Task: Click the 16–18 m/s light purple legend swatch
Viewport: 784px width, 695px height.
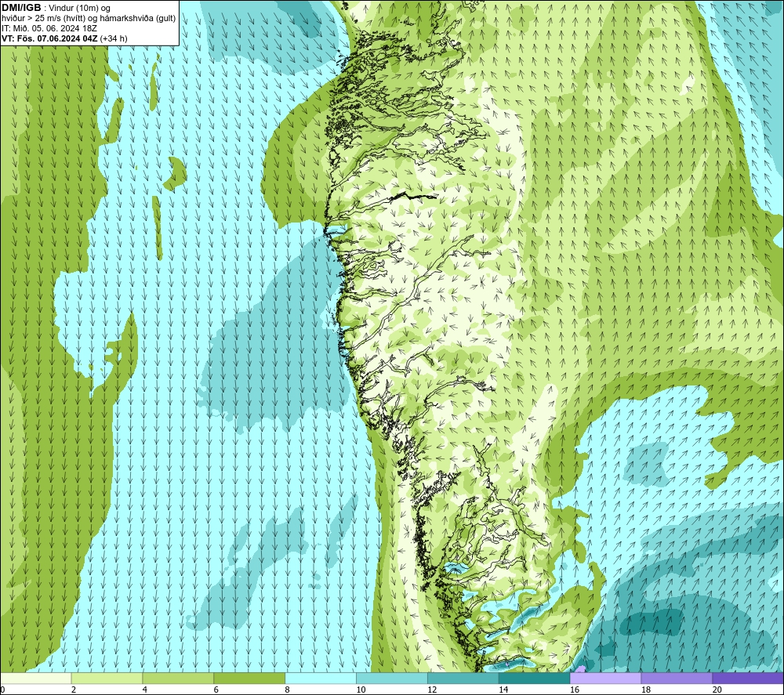Action: (x=605, y=678)
